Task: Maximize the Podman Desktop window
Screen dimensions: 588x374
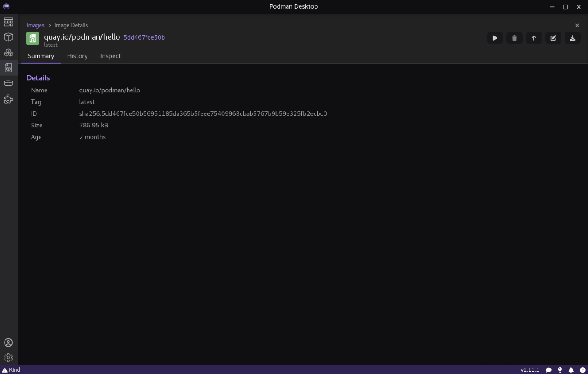Action: [x=565, y=7]
